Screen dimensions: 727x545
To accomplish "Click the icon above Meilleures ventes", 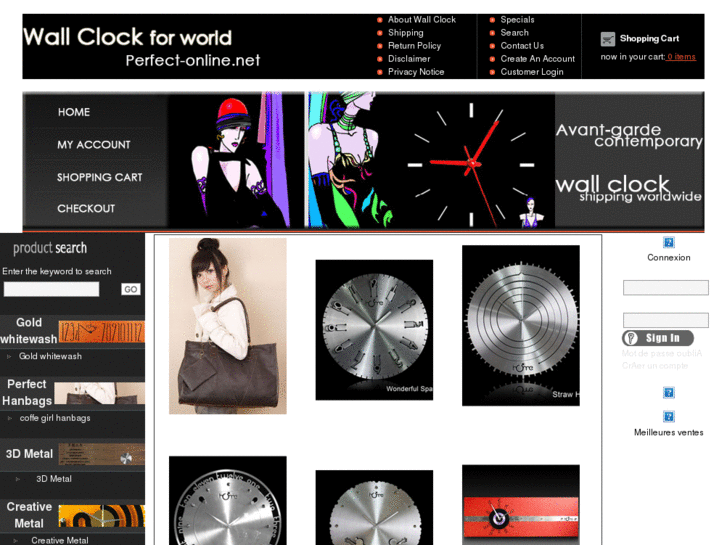I will tap(669, 416).
